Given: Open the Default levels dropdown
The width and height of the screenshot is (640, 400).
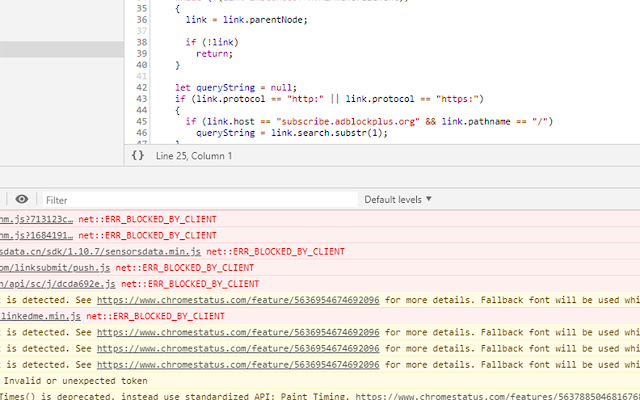Looking at the screenshot, I should click(398, 200).
